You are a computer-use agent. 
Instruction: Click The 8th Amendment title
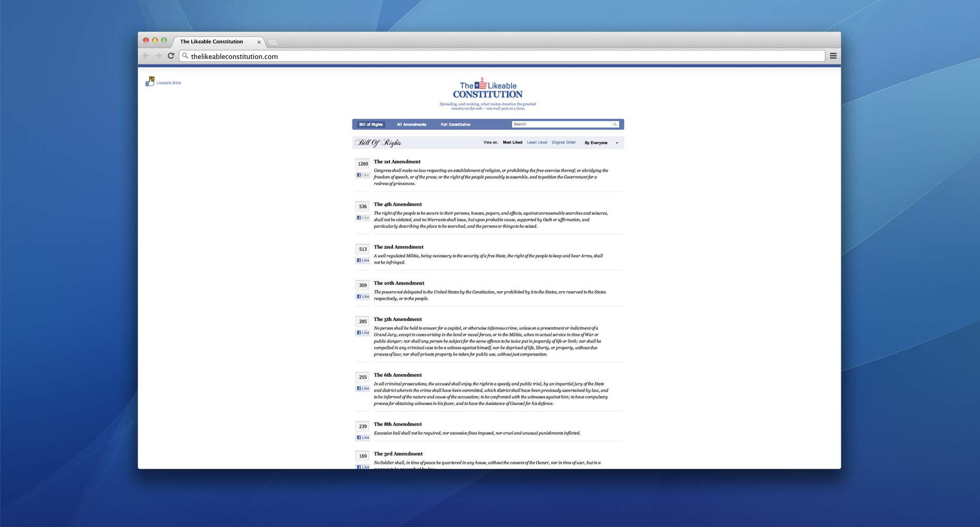[x=398, y=424]
